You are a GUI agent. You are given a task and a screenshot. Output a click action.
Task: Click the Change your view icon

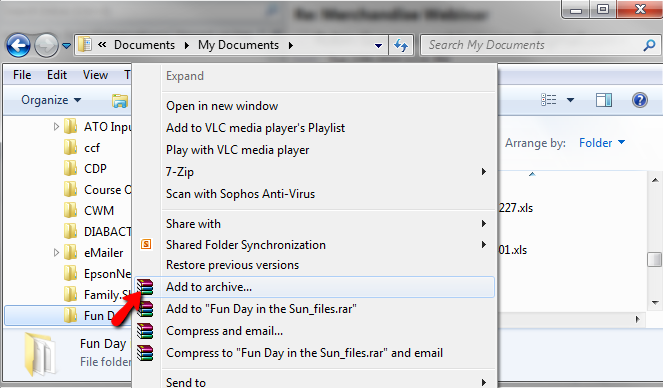[548, 100]
